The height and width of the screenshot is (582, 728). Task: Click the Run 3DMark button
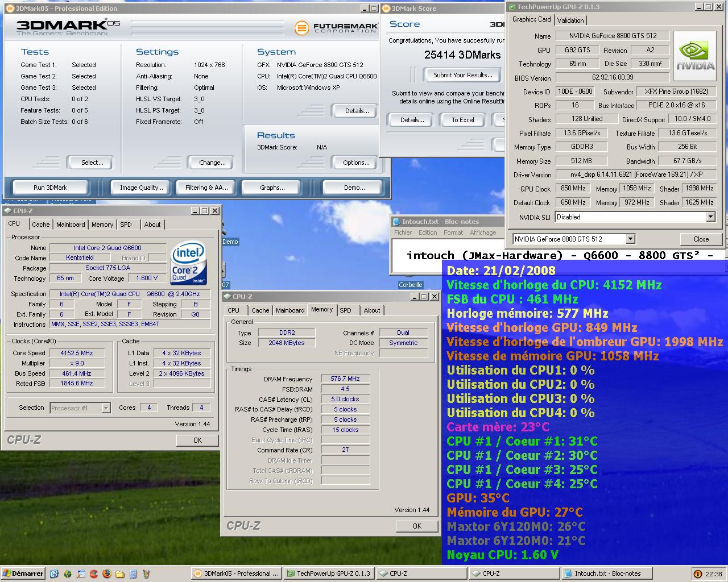50,188
